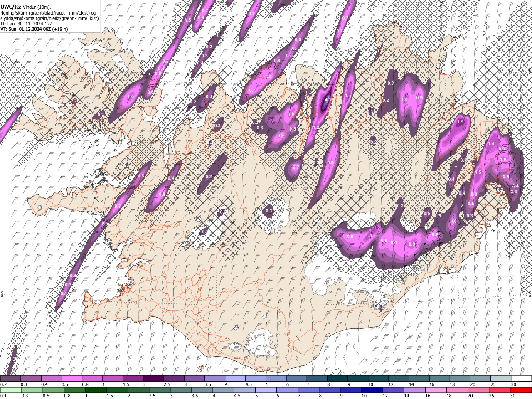Click the dark green 1–1.5 rain scale swatch

tap(96, 390)
